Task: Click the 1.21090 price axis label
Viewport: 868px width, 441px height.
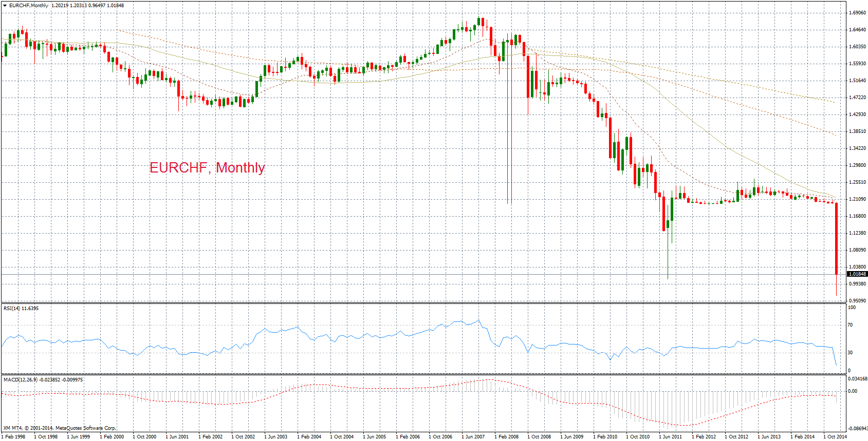Action: click(x=857, y=199)
